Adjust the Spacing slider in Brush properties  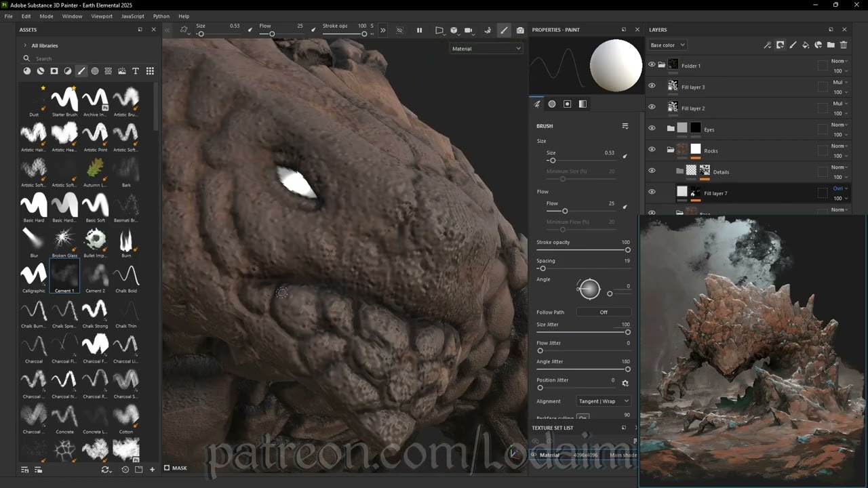584,268
